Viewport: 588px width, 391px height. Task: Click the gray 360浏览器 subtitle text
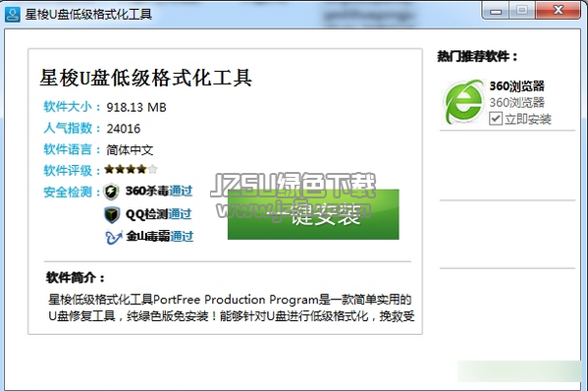point(516,102)
